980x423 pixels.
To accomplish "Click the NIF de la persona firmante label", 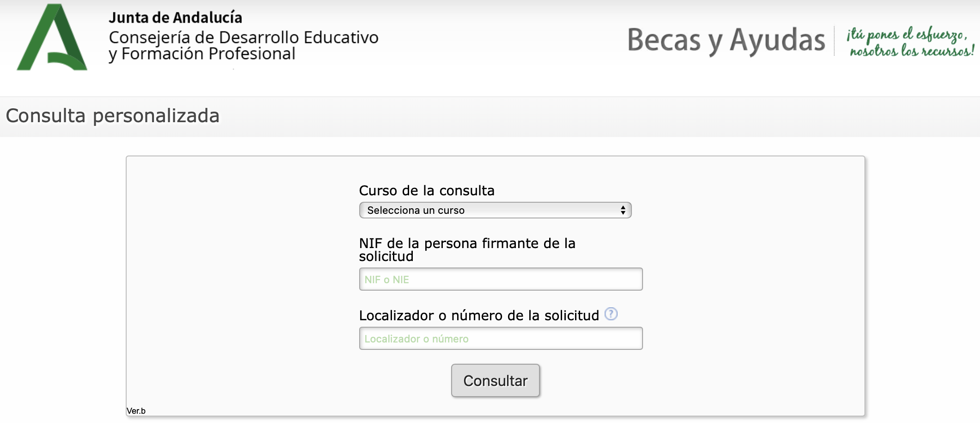I will (x=467, y=249).
